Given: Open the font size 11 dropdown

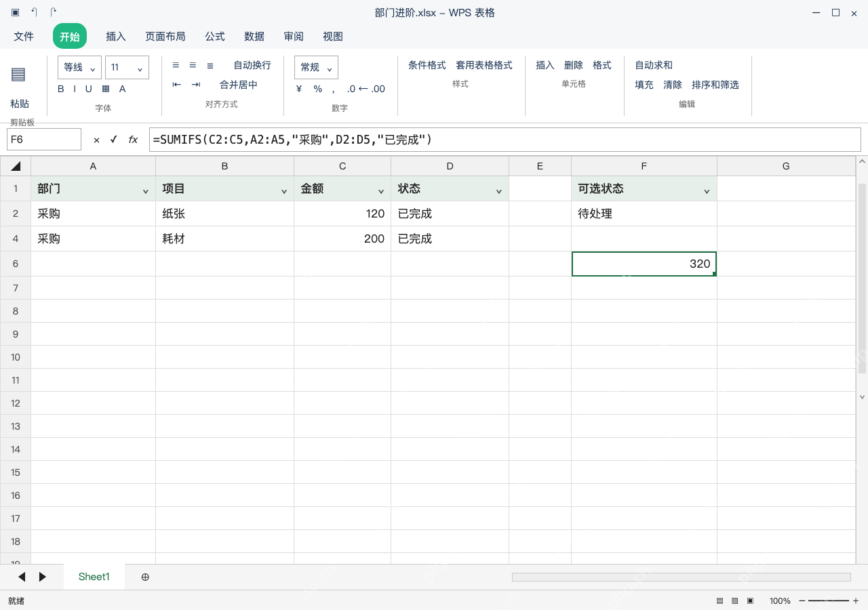Looking at the screenshot, I should (127, 67).
